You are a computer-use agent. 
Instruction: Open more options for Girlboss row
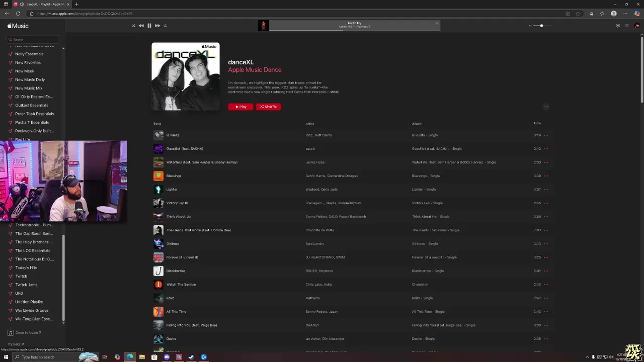click(x=546, y=244)
